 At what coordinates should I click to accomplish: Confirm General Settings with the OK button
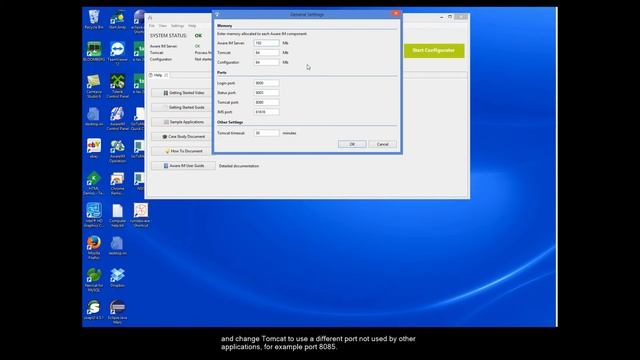[352, 144]
